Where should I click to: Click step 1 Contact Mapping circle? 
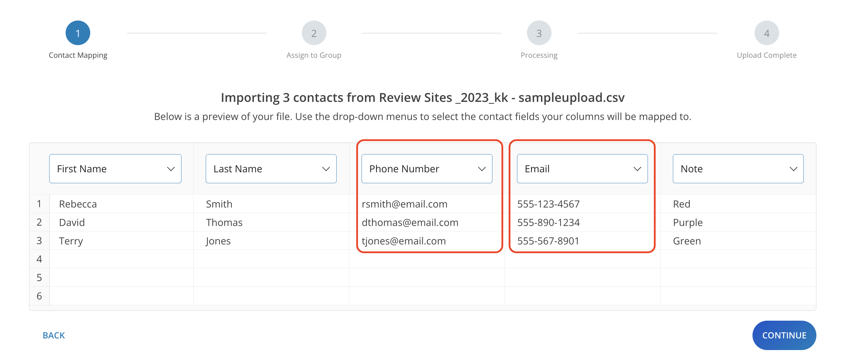click(x=78, y=33)
